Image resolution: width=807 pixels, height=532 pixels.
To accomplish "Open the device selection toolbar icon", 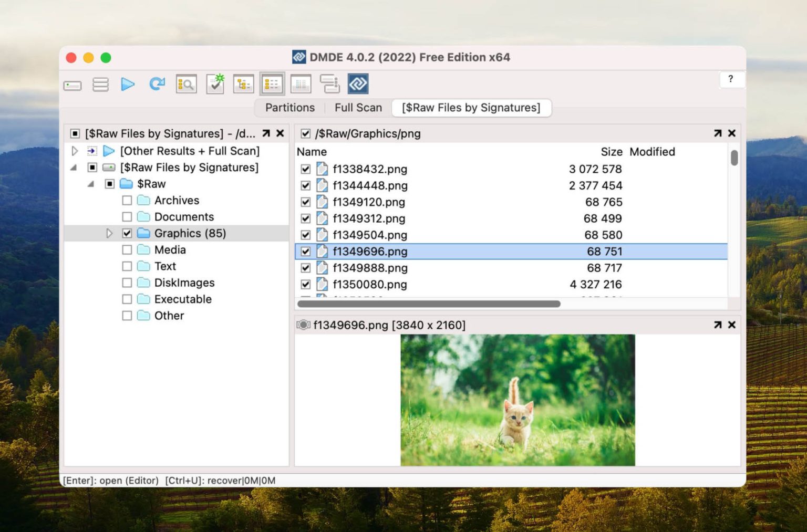I will (72, 84).
